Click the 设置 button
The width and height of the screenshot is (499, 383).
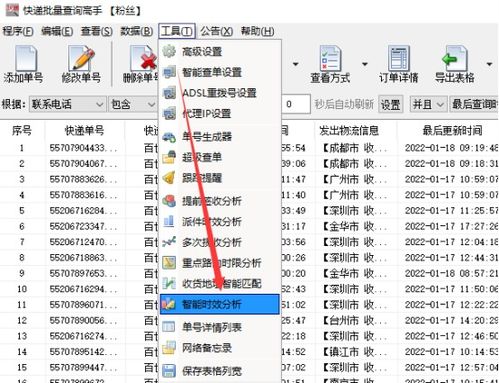tap(390, 105)
